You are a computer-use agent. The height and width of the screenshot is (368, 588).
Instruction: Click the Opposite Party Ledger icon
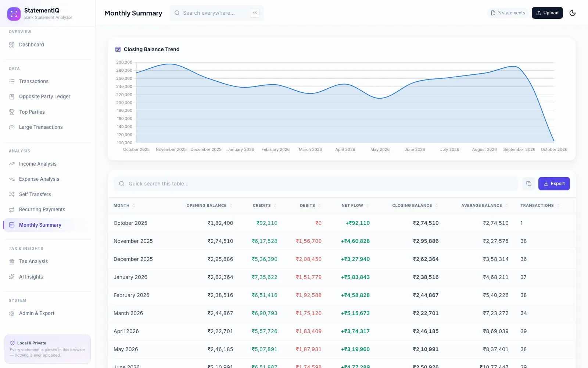[12, 96]
